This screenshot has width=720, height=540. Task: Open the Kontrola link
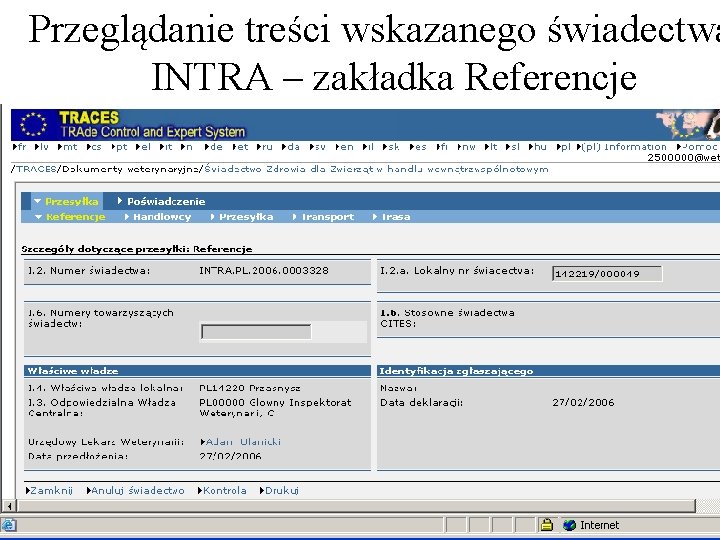tap(222, 490)
